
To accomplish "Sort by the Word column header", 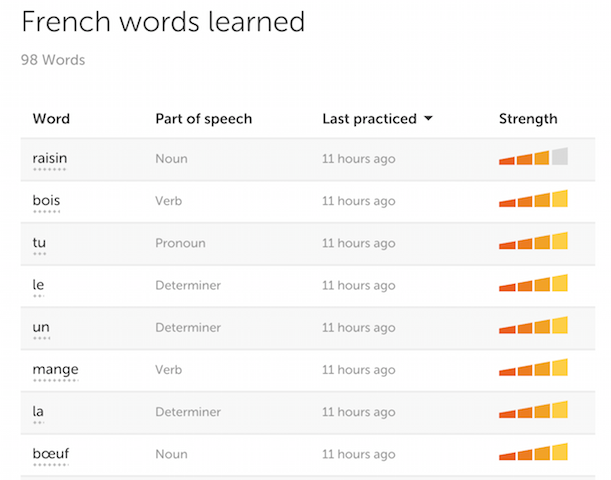I will click(x=51, y=119).
